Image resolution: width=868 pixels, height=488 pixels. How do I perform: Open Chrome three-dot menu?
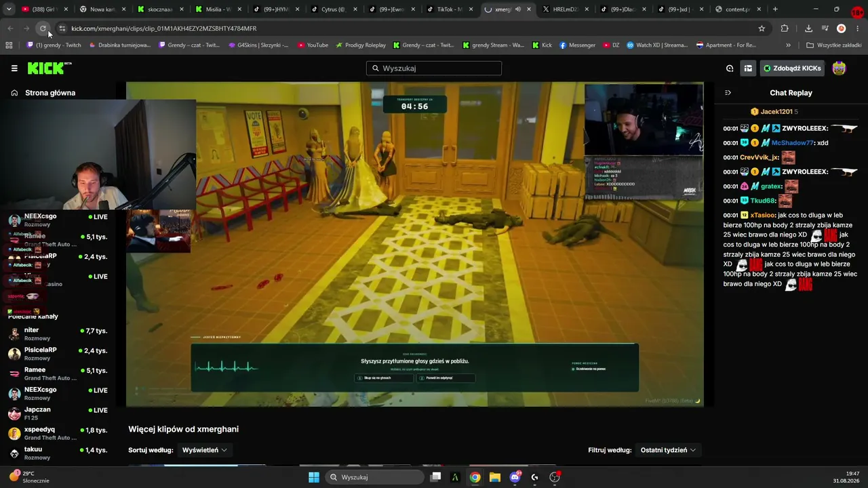858,28
